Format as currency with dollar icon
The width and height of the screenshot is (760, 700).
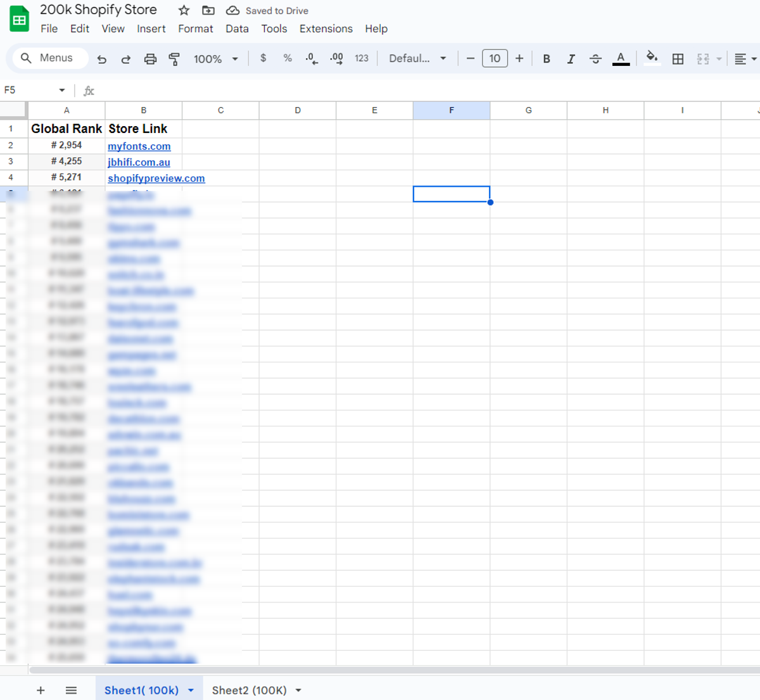click(263, 58)
